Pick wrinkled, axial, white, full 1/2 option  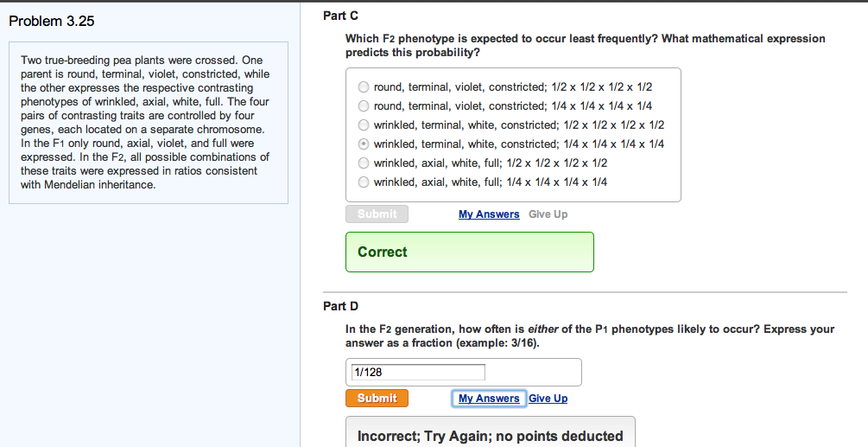point(363,163)
